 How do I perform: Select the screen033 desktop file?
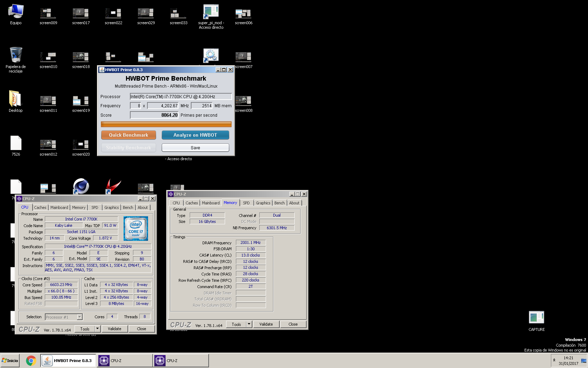tap(178, 16)
